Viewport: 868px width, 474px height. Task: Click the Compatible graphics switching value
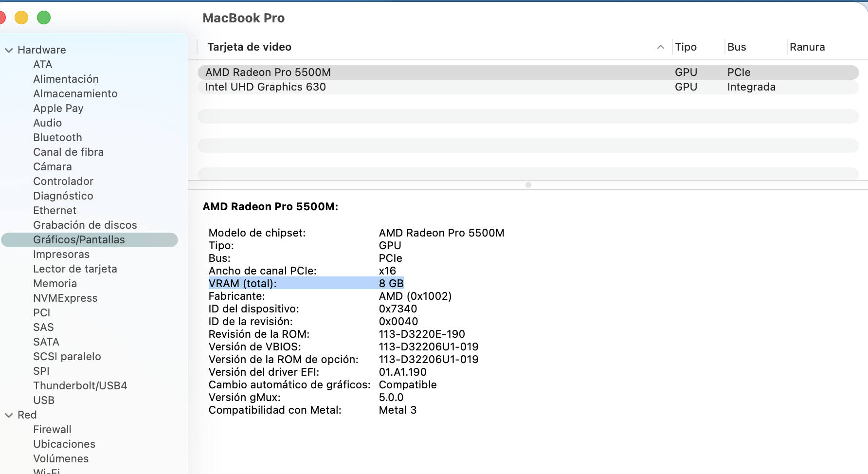[408, 384]
